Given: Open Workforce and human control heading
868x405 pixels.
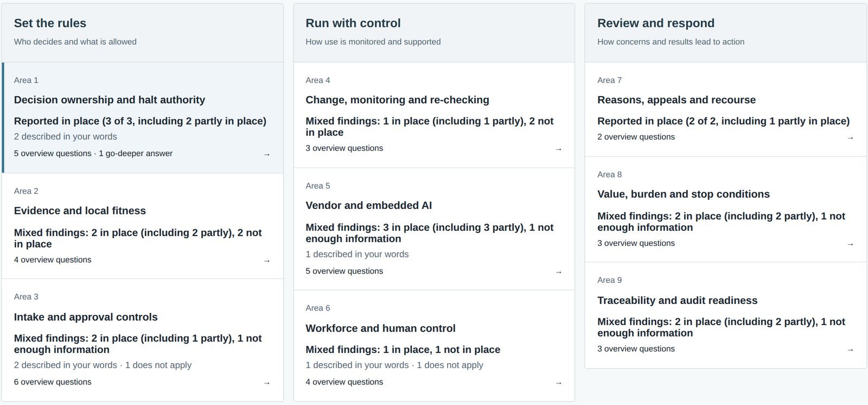Looking at the screenshot, I should pyautogui.click(x=380, y=328).
